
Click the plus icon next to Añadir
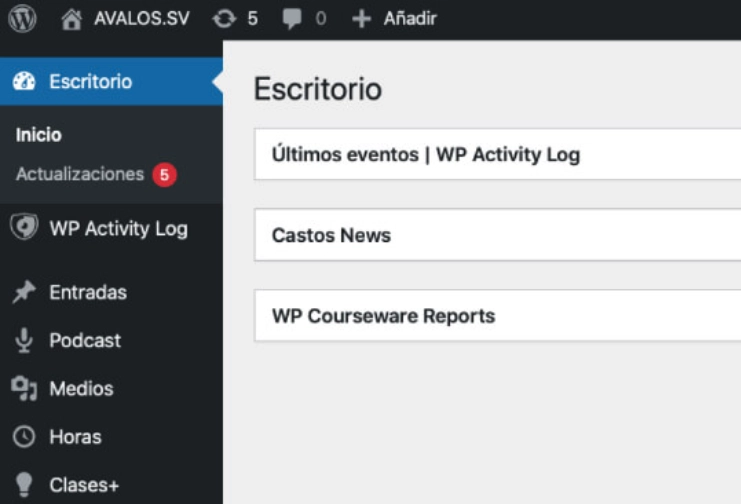tap(362, 19)
